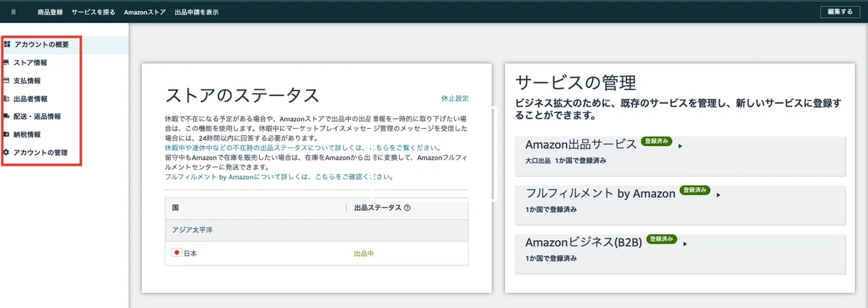Select 出品者情報 in sidebar
Screen dimensions: 868x308
(30, 98)
